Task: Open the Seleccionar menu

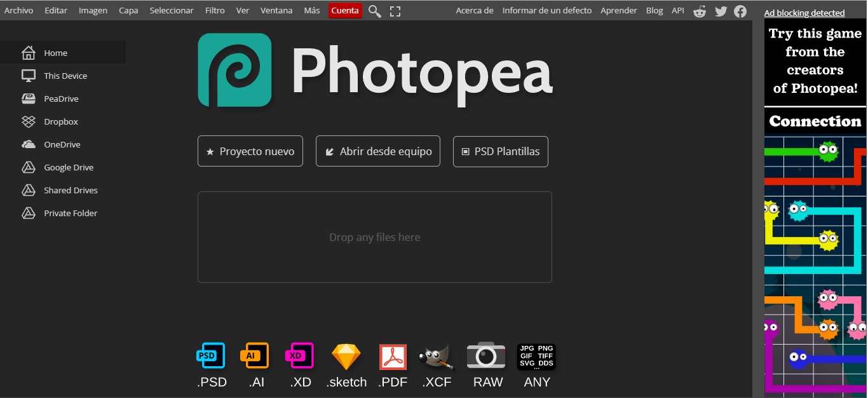Action: click(172, 10)
